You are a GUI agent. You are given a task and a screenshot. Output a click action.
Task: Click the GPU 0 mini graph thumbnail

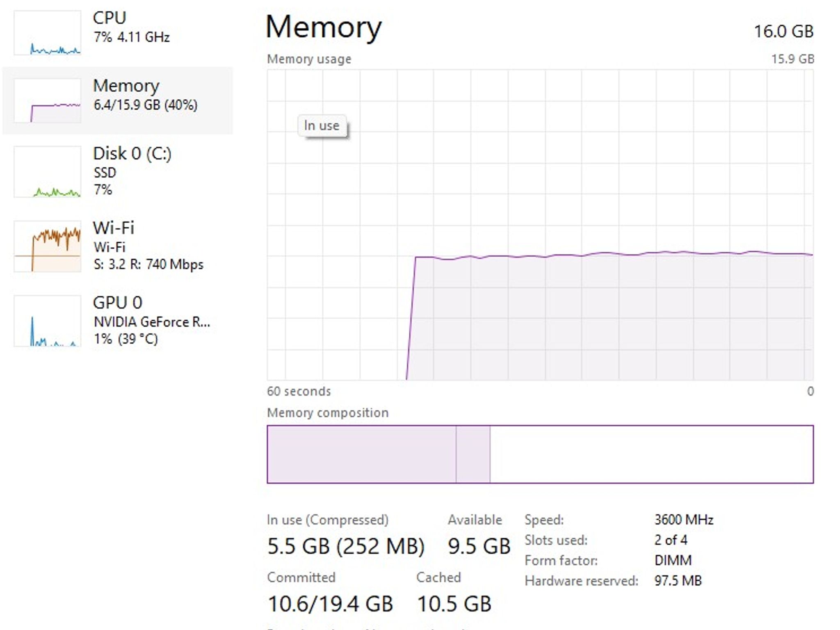(47, 321)
